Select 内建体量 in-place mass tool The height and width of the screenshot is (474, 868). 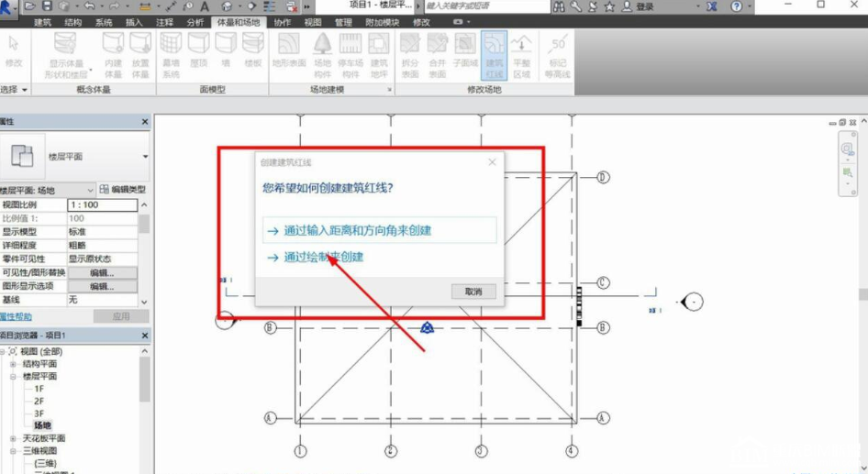(113, 55)
